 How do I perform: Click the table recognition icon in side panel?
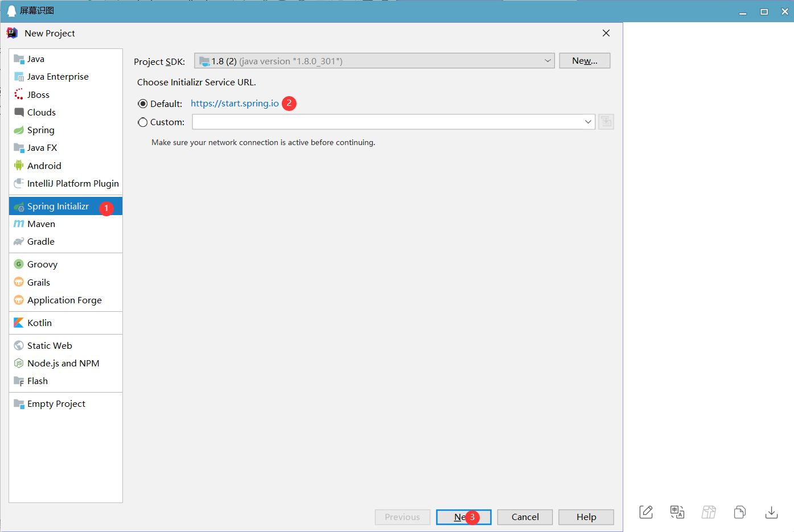pyautogui.click(x=709, y=512)
